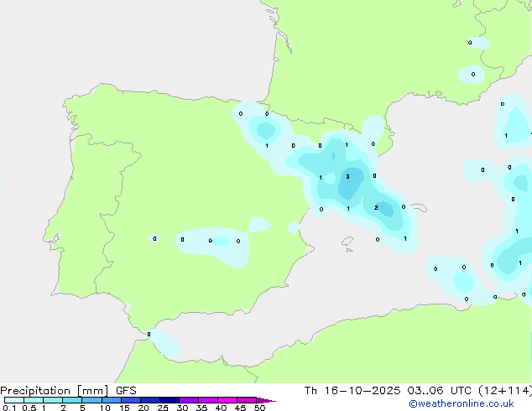Click the 'Precipitation [mm] GFS' title text
Screen dimensions: 532x411
pos(68,391)
